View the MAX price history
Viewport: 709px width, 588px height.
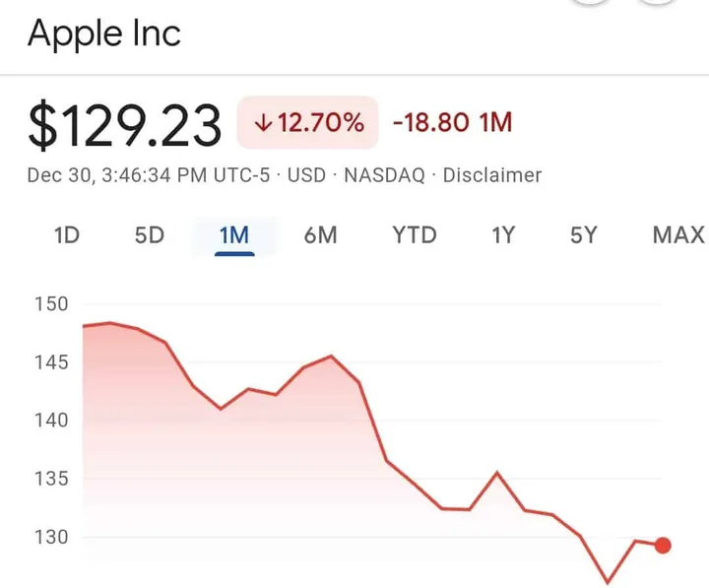click(x=678, y=235)
